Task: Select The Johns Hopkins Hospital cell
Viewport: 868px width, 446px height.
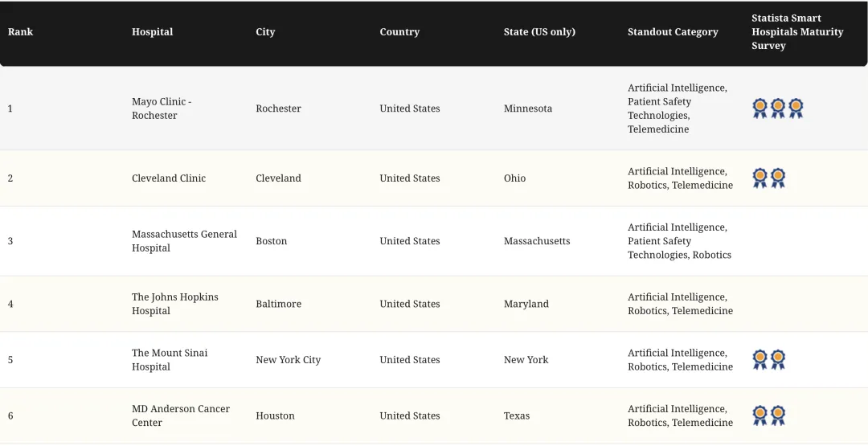Action: point(175,304)
